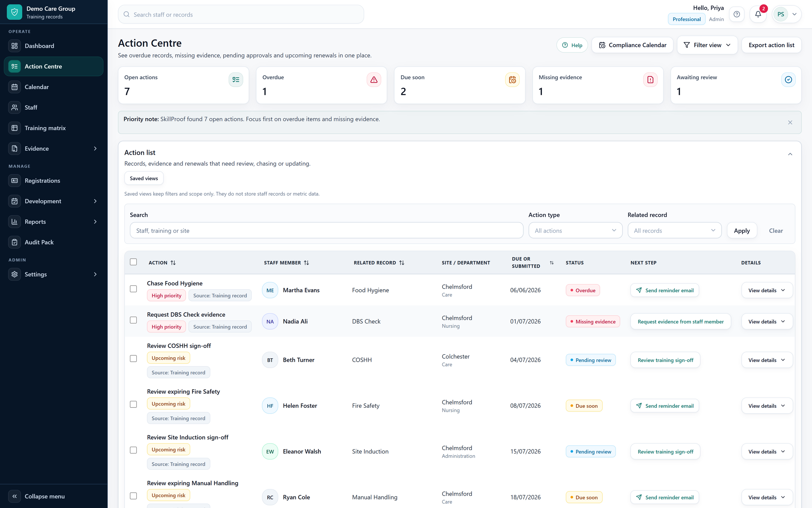Click the Help button
The height and width of the screenshot is (508, 812).
point(572,45)
